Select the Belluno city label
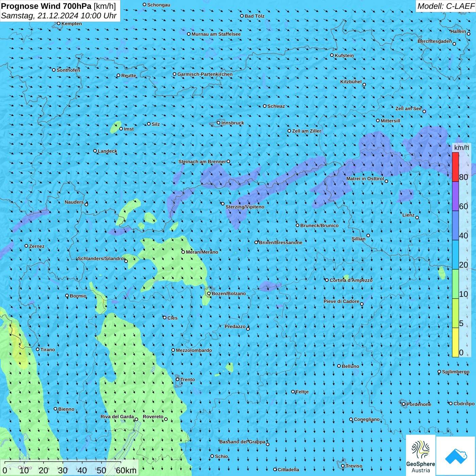476x476 pixels. (350, 366)
